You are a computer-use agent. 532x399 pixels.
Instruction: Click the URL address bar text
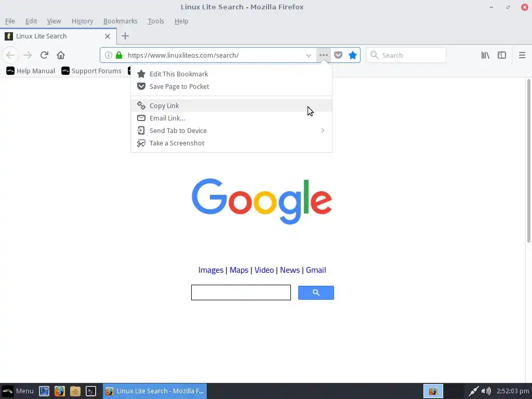click(x=183, y=55)
